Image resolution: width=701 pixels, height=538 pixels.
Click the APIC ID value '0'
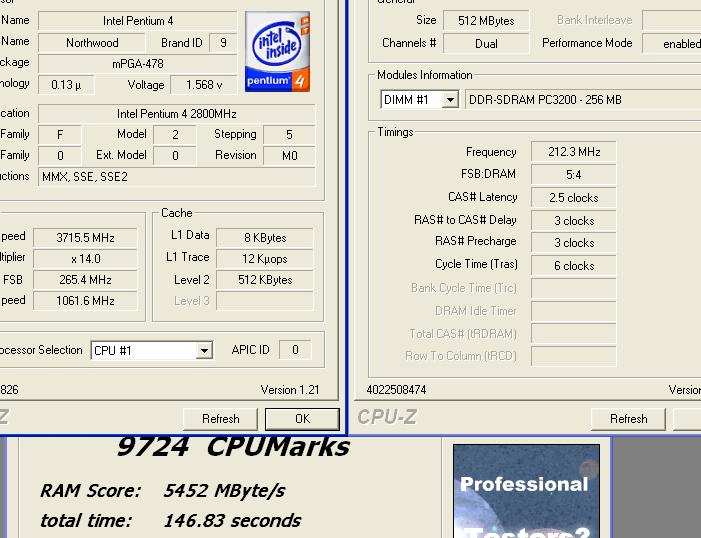point(295,350)
